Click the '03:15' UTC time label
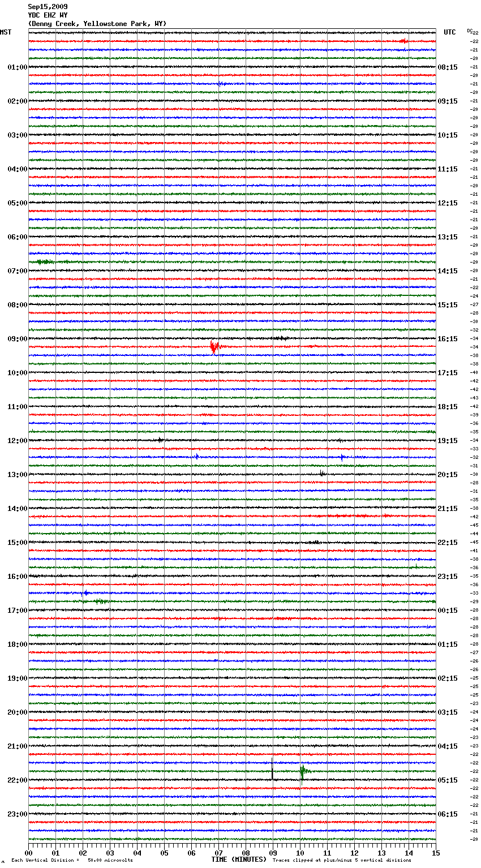Screen dimensions: 481x868 pos(448,712)
